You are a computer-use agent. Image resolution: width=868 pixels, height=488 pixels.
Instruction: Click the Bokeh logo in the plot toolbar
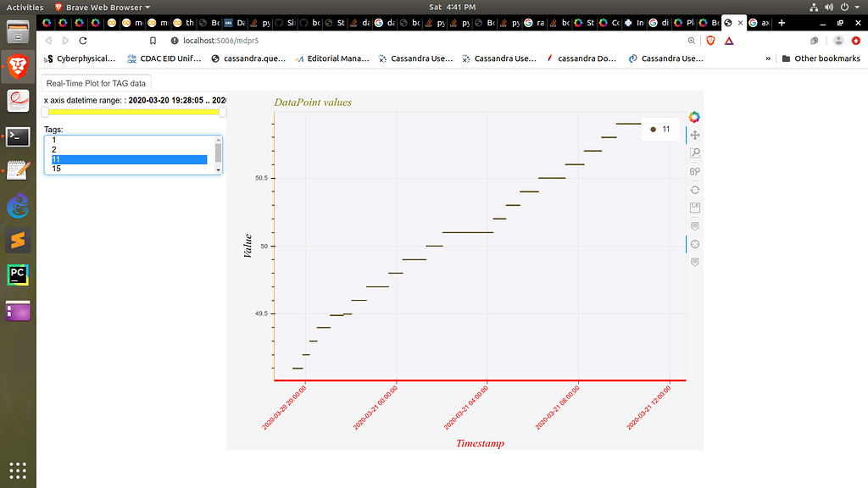[x=695, y=117]
